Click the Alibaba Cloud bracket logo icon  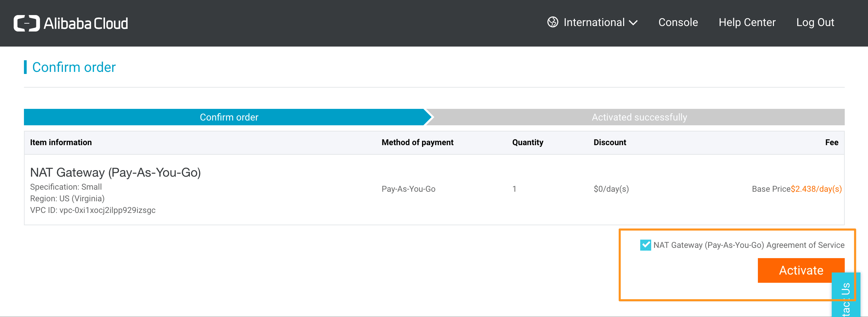27,23
